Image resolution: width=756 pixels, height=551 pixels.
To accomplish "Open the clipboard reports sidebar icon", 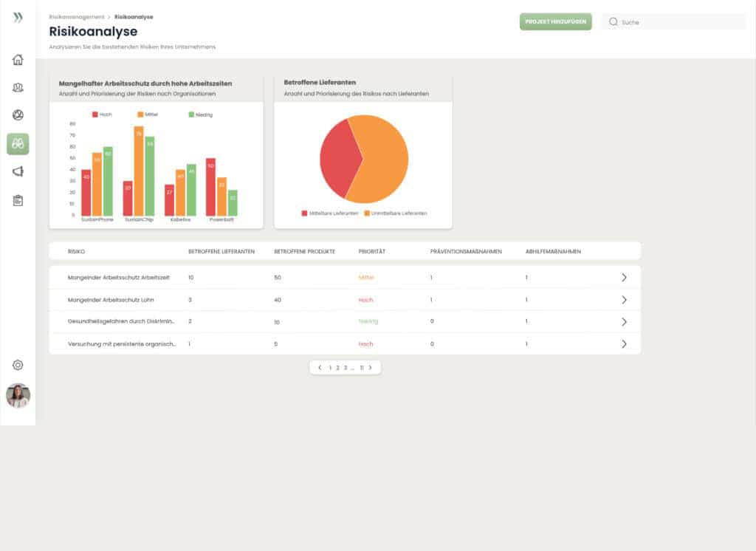I will tap(18, 200).
